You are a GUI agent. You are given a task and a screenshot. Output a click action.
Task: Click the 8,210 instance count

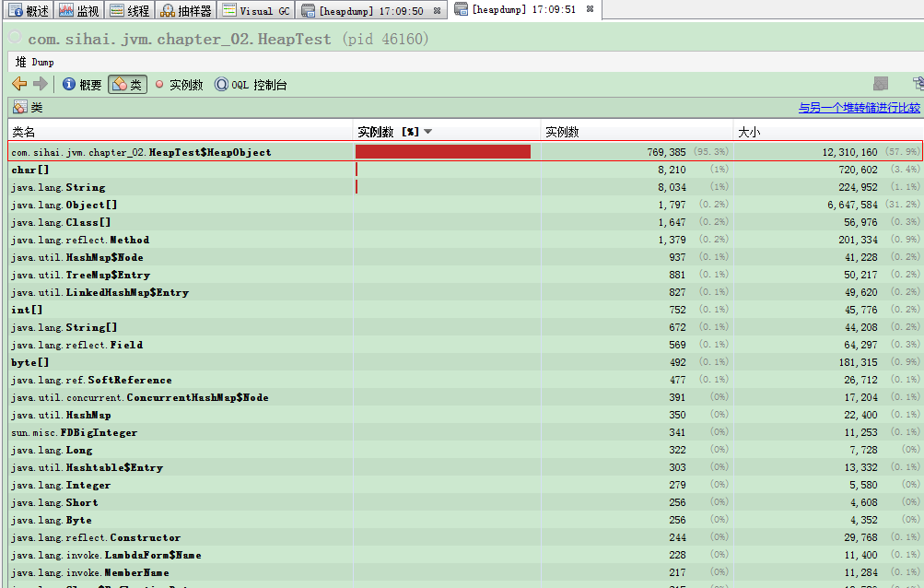(x=672, y=170)
